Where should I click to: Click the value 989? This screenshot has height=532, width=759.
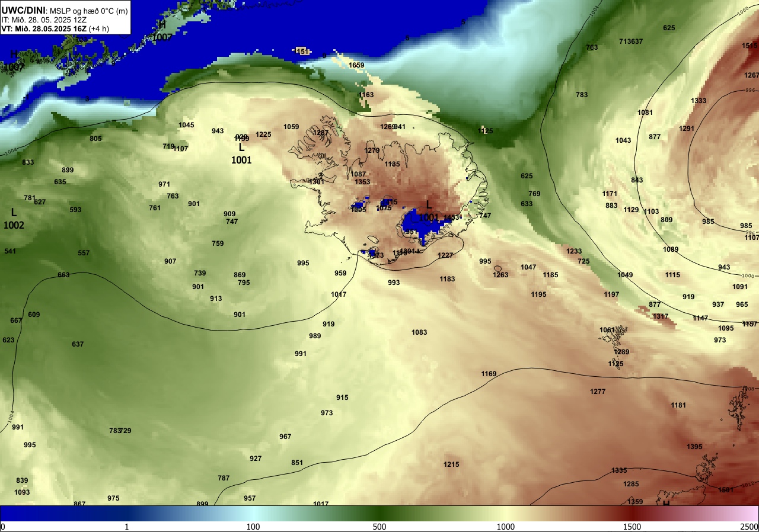point(315,336)
